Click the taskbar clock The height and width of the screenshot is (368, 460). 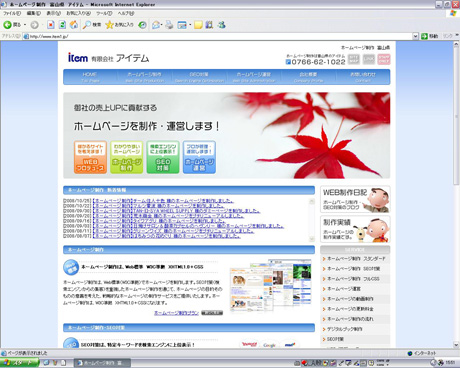point(450,363)
